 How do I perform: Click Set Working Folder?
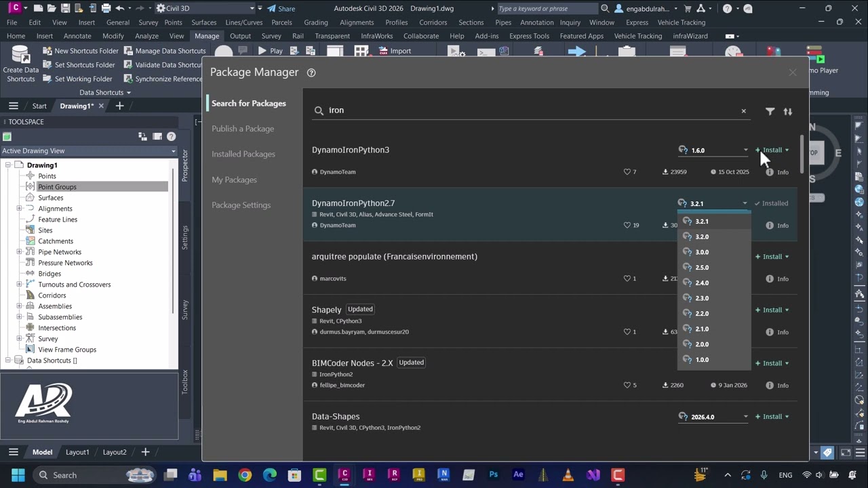click(x=77, y=79)
